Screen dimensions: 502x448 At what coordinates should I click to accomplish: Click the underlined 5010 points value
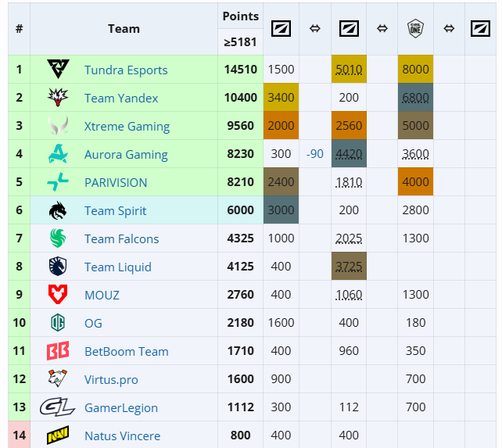pos(349,69)
